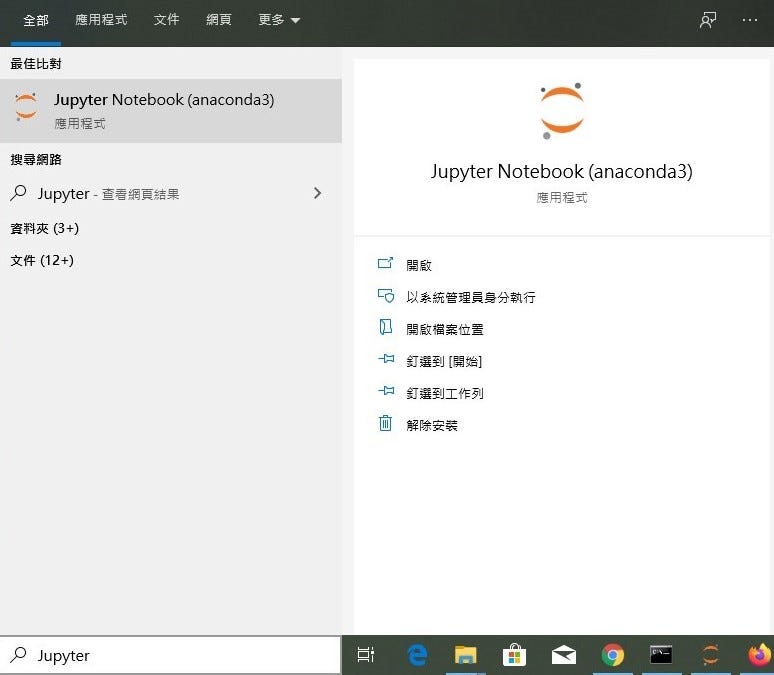Click 開啟檔案位置
The image size is (774, 675).
[x=445, y=329]
